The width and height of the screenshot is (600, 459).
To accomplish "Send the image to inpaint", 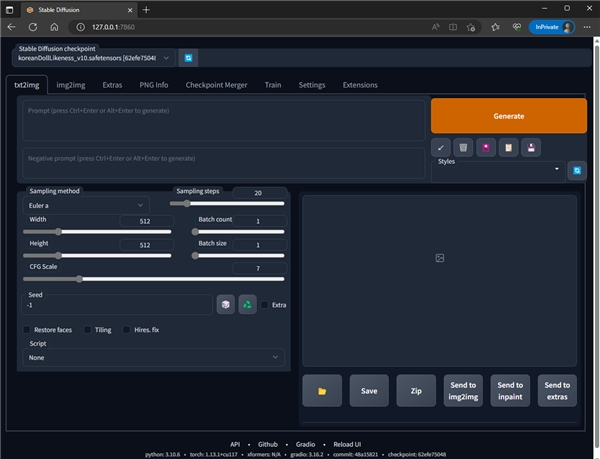I will [x=510, y=391].
